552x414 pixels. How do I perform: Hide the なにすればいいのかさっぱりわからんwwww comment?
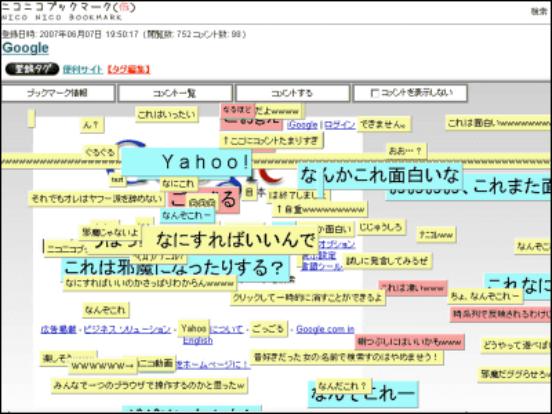point(150,283)
